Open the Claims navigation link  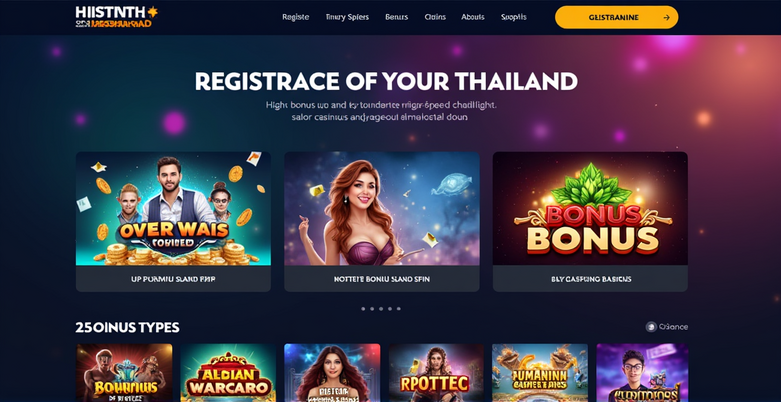point(435,17)
